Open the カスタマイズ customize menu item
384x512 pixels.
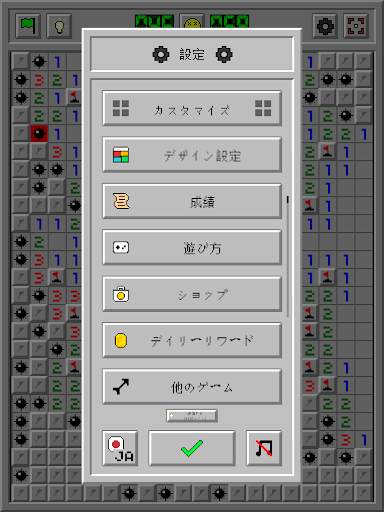coord(192,109)
